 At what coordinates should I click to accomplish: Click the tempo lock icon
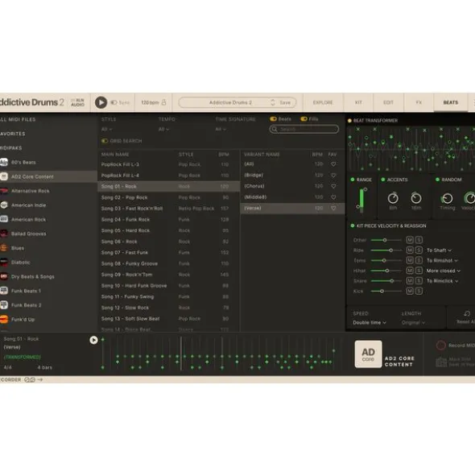pyautogui.click(x=163, y=102)
